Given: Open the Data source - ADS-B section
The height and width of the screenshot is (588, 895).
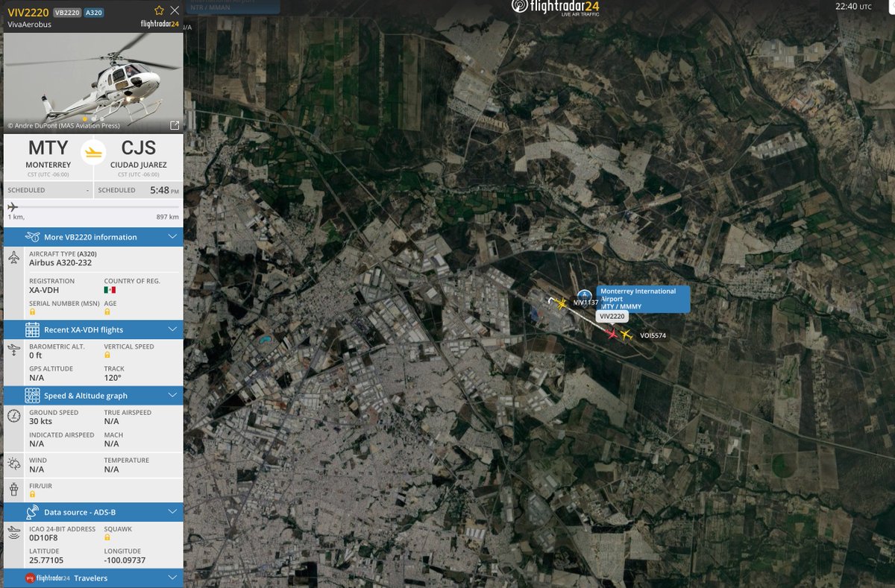Looking at the screenshot, I should point(93,512).
